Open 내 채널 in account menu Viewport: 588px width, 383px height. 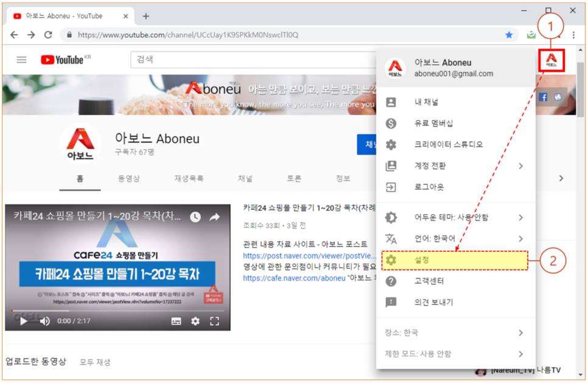click(456, 102)
